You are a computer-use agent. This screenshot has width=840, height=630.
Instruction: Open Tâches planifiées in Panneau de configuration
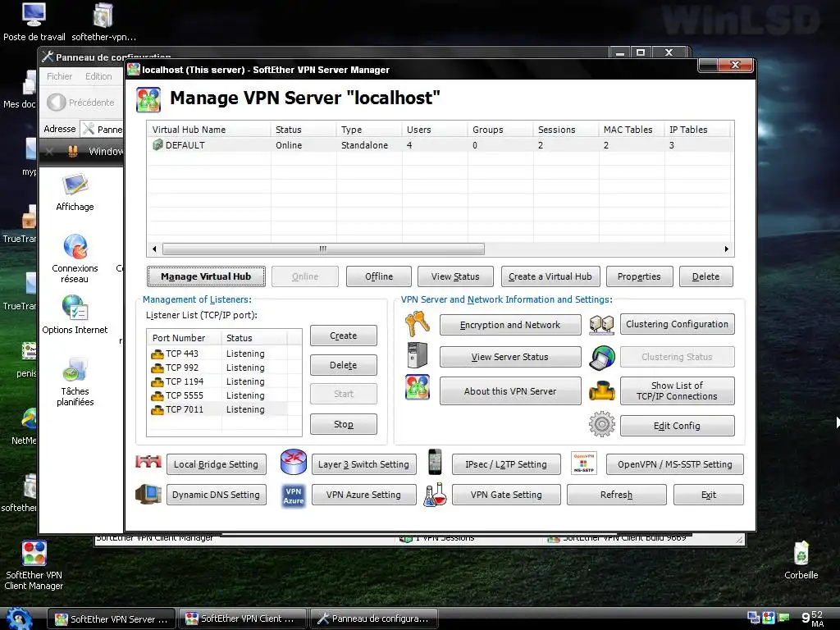click(x=75, y=382)
